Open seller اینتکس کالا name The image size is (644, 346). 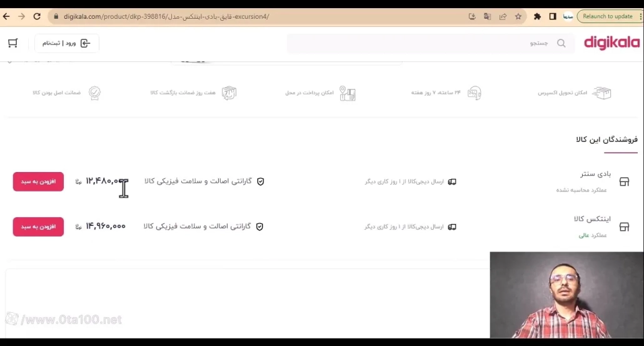592,219
